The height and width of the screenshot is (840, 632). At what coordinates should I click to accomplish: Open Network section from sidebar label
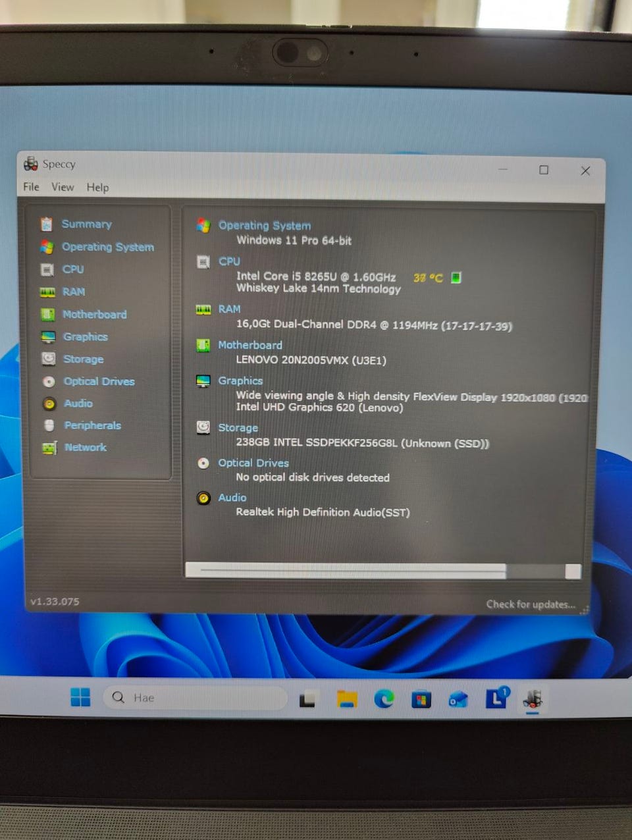click(86, 448)
